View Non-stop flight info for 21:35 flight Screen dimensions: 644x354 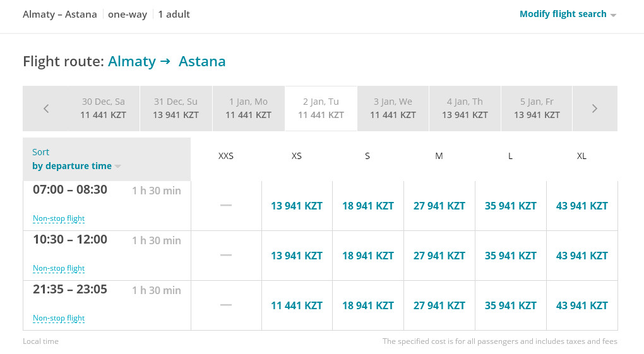point(59,318)
